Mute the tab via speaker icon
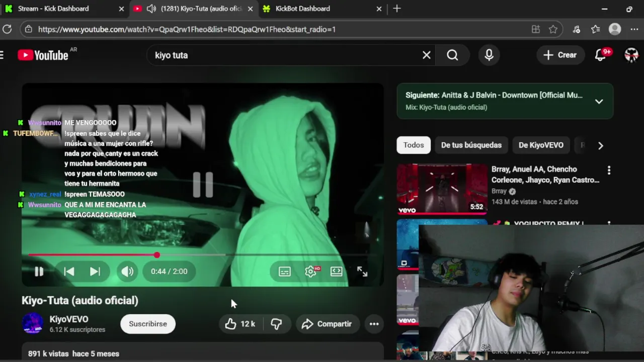The width and height of the screenshot is (644, 362). click(x=151, y=9)
